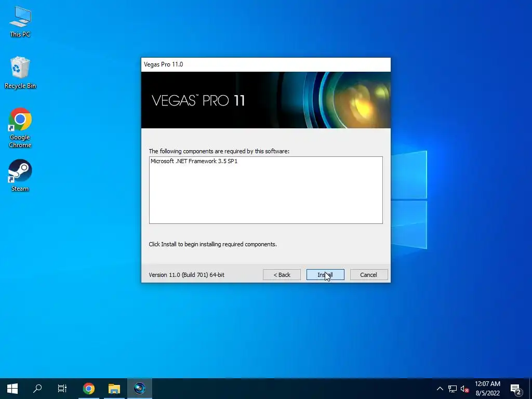
Task: Open the Windows Start menu
Action: 12,389
